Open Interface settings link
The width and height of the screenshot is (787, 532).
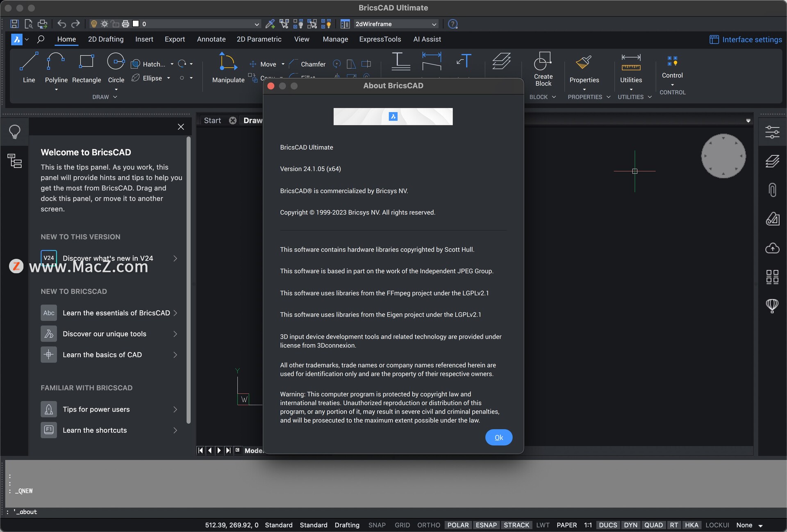point(746,39)
